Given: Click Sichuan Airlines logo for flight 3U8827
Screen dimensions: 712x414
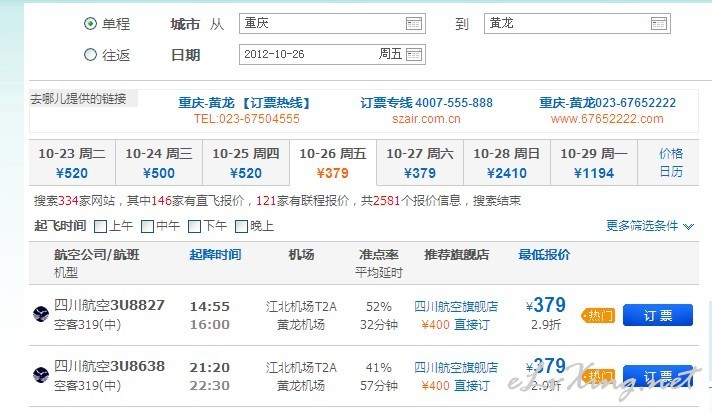Looking at the screenshot, I should click(41, 314).
